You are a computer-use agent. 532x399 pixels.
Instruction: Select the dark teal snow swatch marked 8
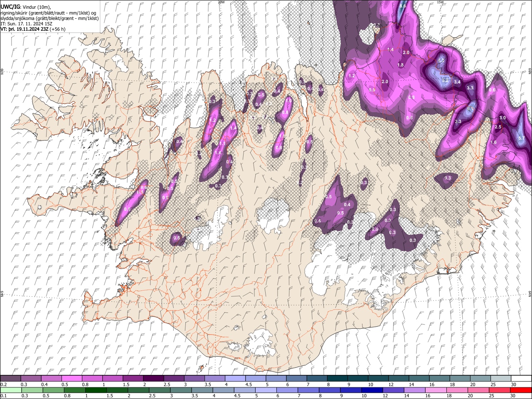(x=337, y=379)
